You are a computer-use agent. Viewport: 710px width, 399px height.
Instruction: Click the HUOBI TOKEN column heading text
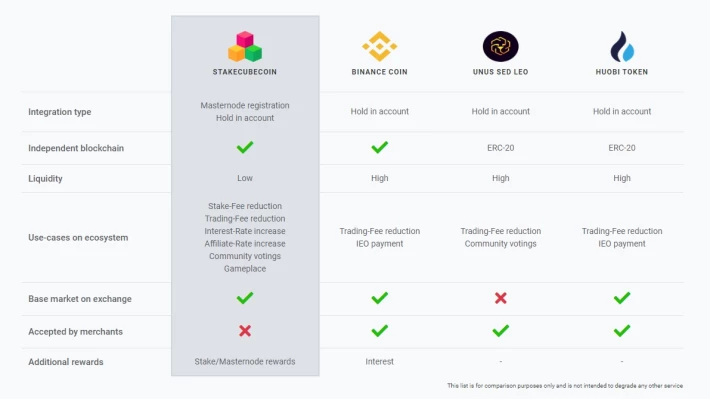pos(622,72)
